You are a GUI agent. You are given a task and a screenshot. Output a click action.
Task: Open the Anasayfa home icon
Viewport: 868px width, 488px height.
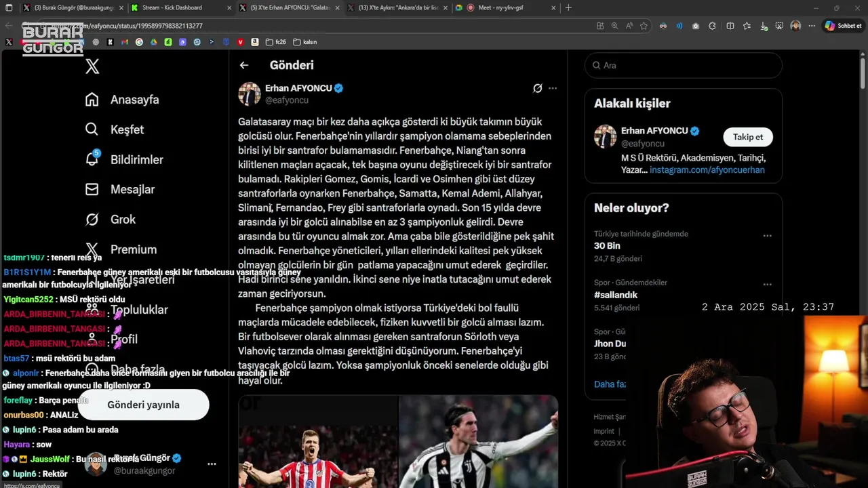tap(92, 100)
